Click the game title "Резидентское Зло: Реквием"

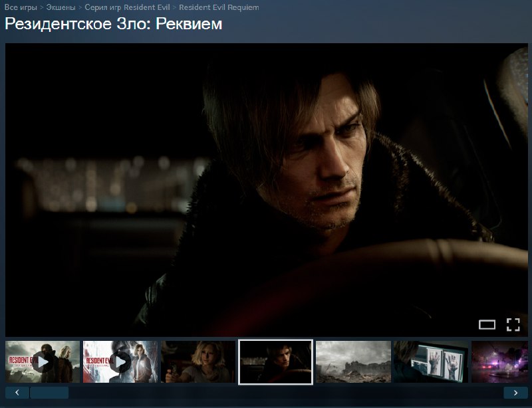pyautogui.click(x=114, y=24)
